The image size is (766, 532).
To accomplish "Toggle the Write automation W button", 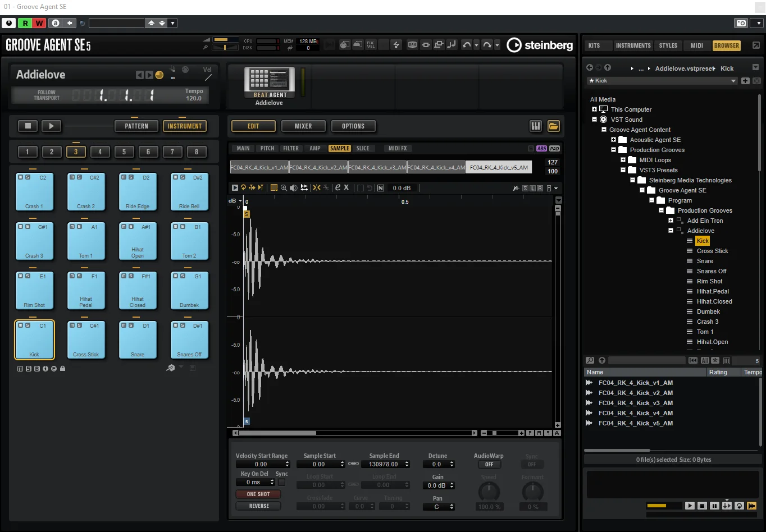I will 39,23.
